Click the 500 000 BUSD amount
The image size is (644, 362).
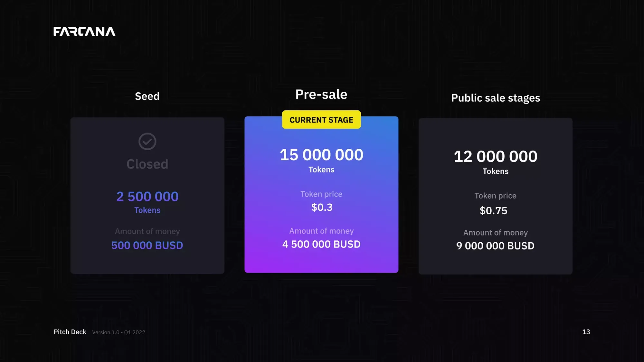[147, 246]
